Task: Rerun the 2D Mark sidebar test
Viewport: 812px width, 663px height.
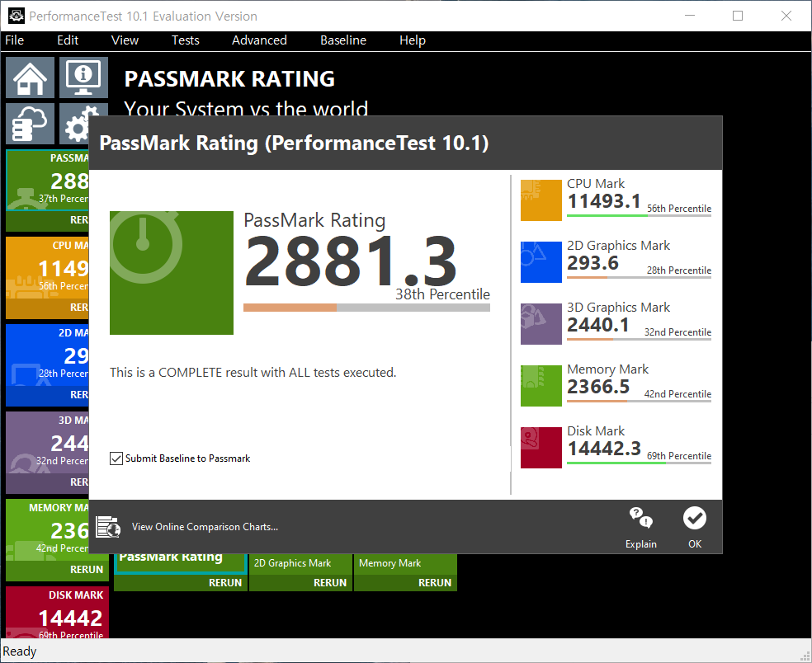Action: pos(79,395)
